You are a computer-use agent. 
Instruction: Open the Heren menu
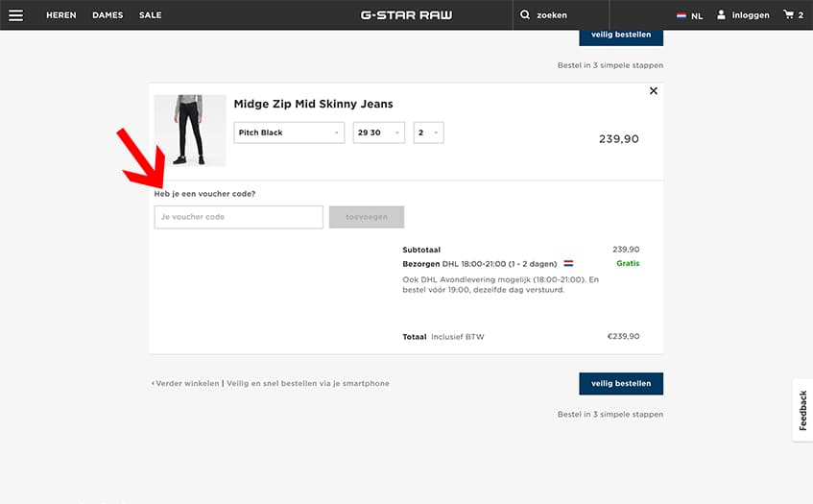[61, 15]
